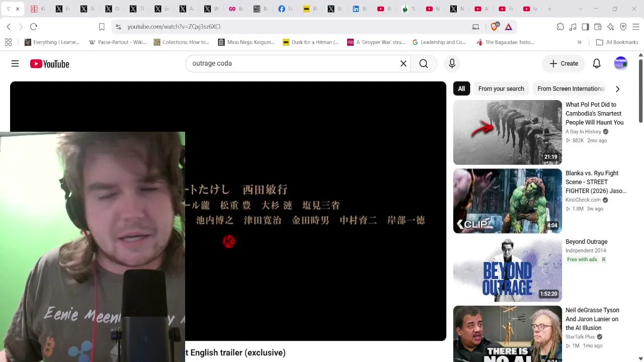Click 'Neil deGrasse Tyson And Jaron Lanier' title
Image resolution: width=644 pixels, height=362 pixels.
click(593, 319)
